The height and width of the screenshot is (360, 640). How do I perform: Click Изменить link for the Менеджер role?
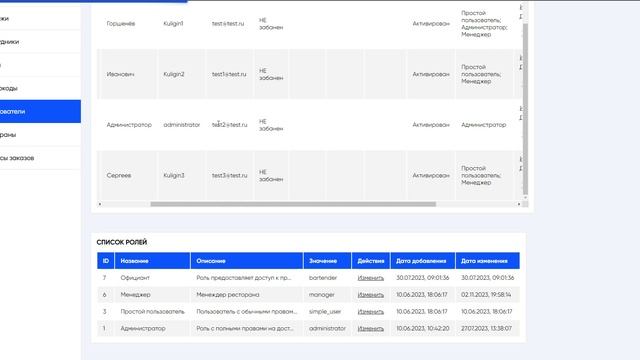[x=371, y=295]
